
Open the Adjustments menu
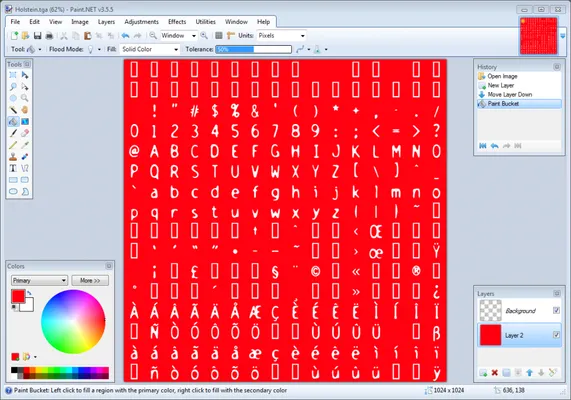pos(141,22)
